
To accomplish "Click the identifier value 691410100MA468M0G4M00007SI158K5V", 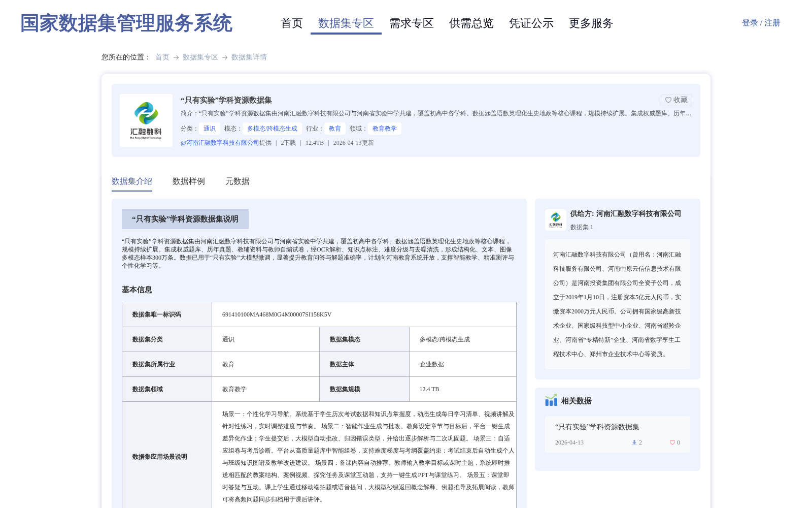I will click(x=277, y=314).
